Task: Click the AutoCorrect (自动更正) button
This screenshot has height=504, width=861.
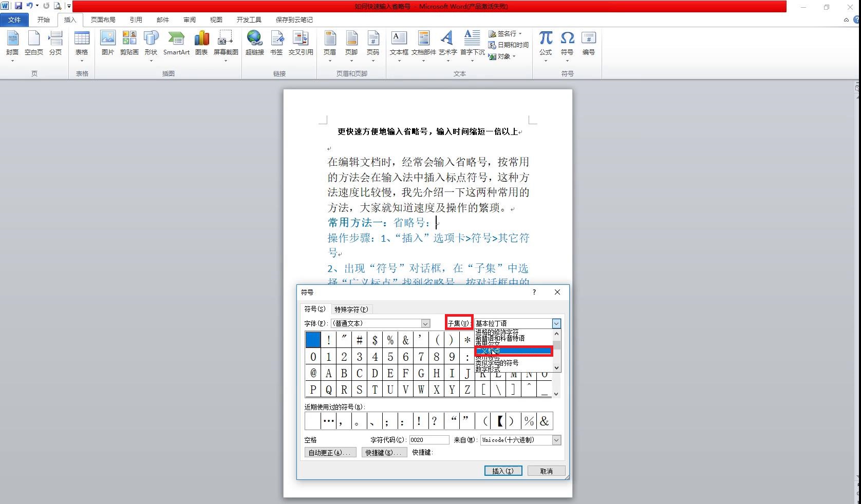Action: click(330, 453)
